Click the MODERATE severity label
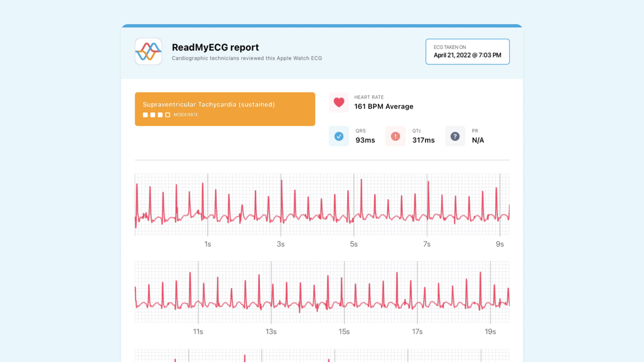Image resolution: width=644 pixels, height=362 pixels. (186, 115)
